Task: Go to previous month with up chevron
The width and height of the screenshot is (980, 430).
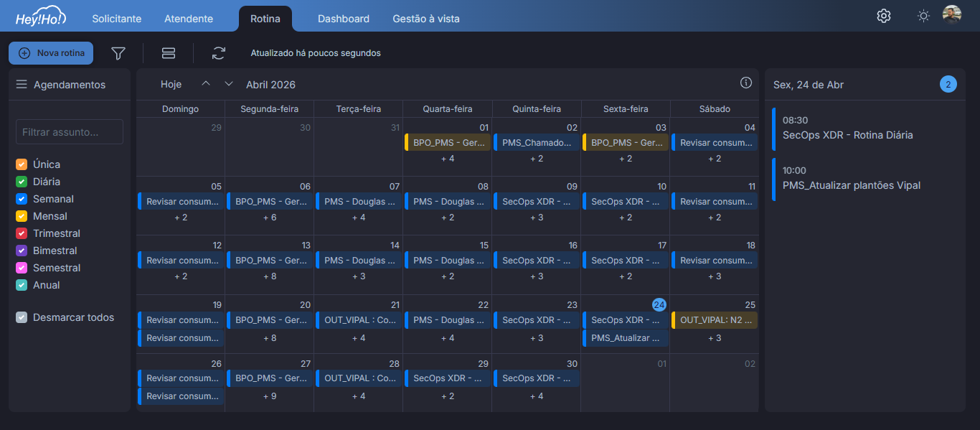Action: click(x=206, y=84)
